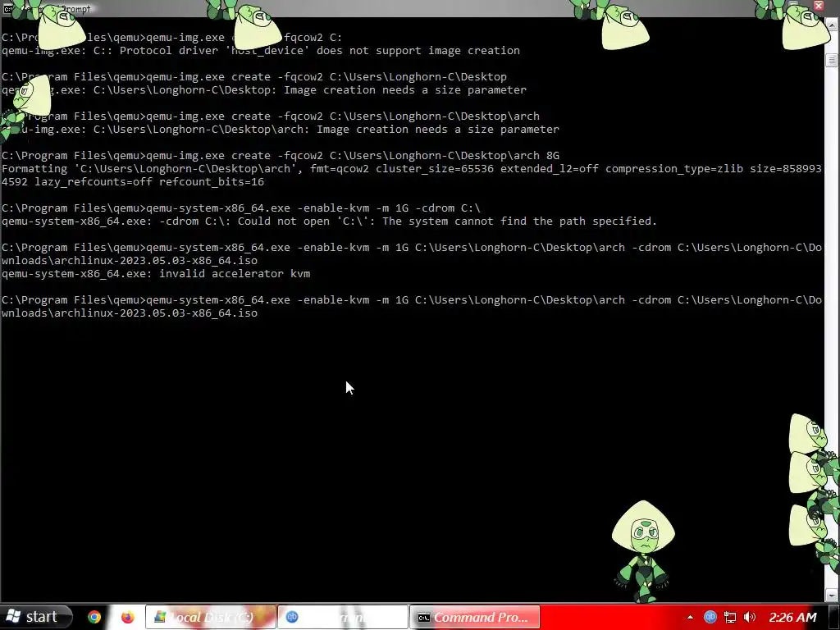Open the qBittorrent tray icon
The image size is (840, 630).
(710, 618)
